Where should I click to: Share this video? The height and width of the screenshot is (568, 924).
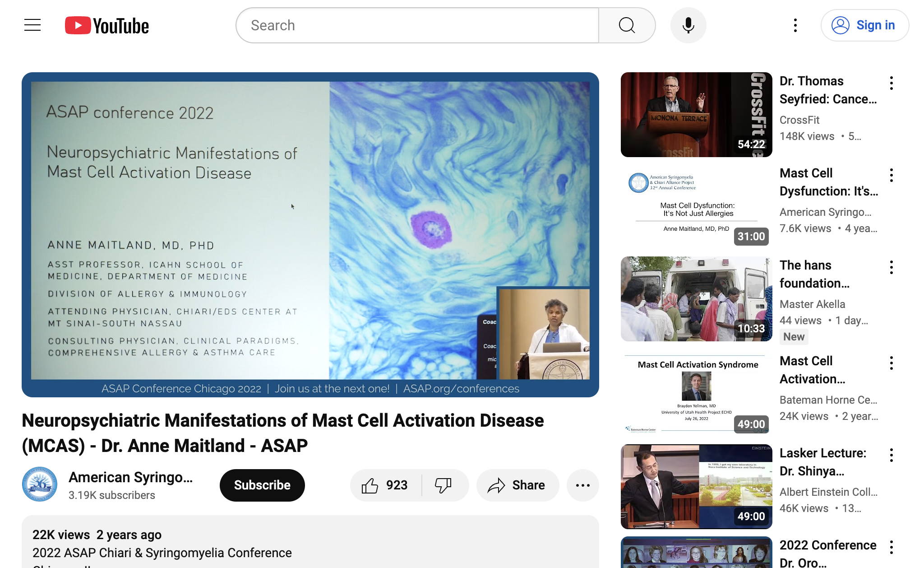517,485
